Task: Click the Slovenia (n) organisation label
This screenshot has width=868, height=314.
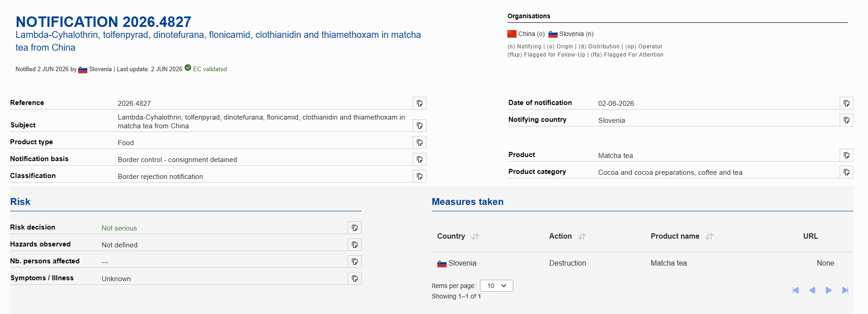Action: tap(576, 34)
